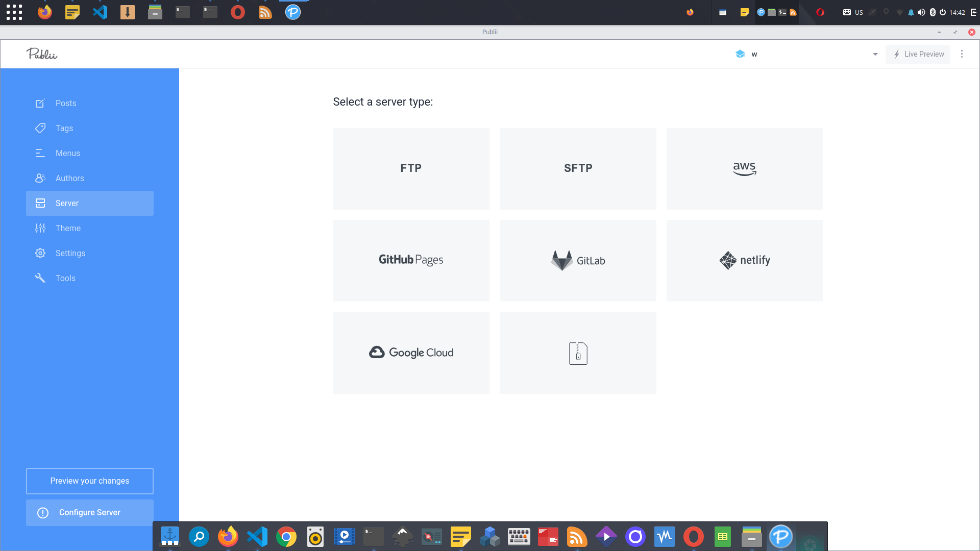Click the Configure Server button

tap(90, 512)
